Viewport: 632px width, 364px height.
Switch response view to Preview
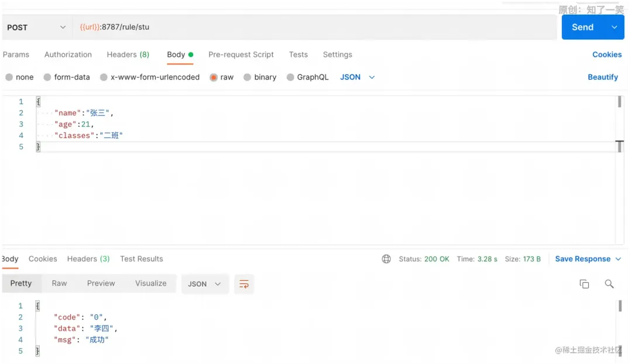101,283
